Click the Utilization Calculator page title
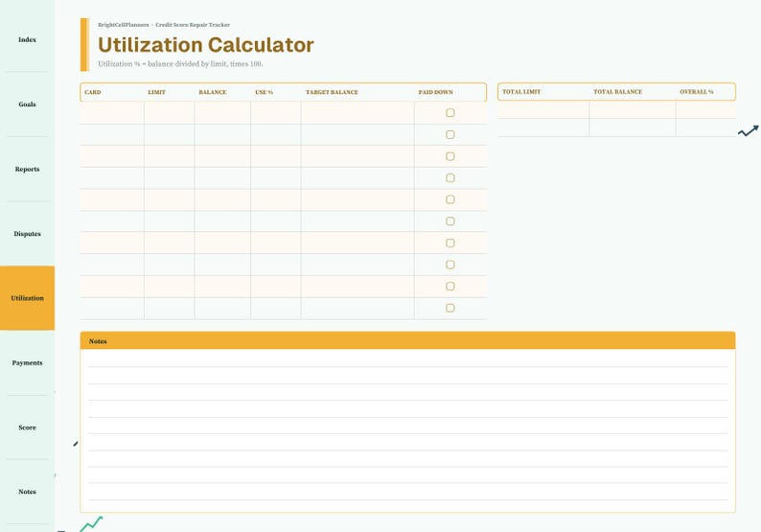 pos(206,45)
